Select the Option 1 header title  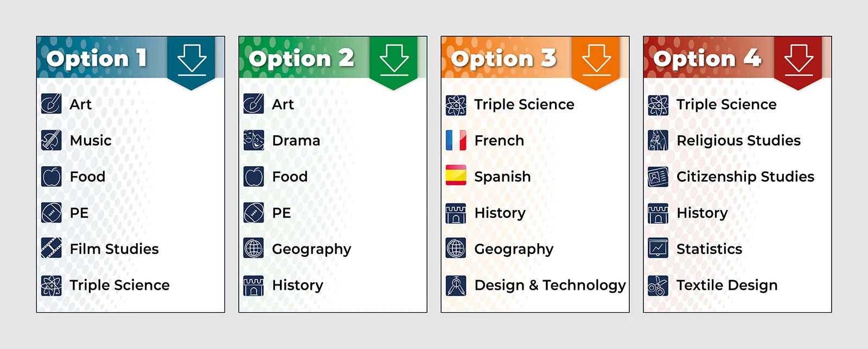[x=97, y=59]
